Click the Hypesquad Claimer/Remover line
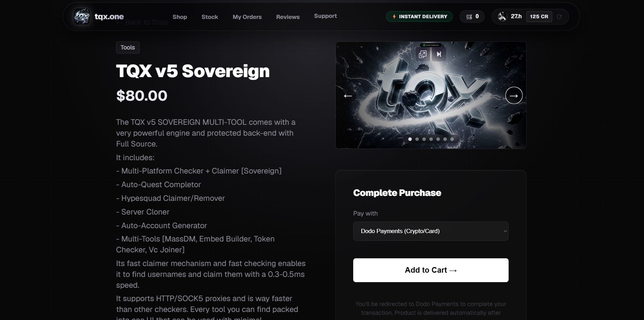Screen dimensions: 644x320 [x=170, y=198]
